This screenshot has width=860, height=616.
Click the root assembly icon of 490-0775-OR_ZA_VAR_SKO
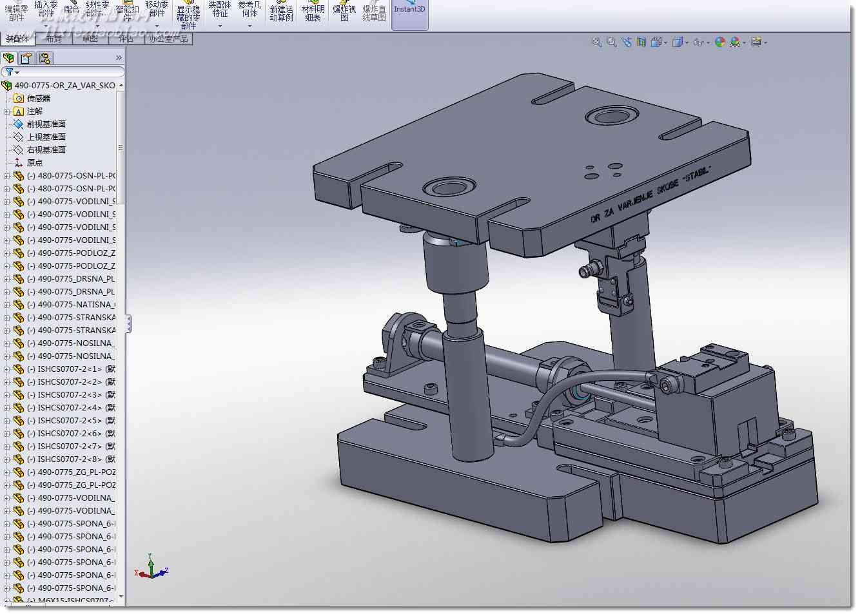7,85
